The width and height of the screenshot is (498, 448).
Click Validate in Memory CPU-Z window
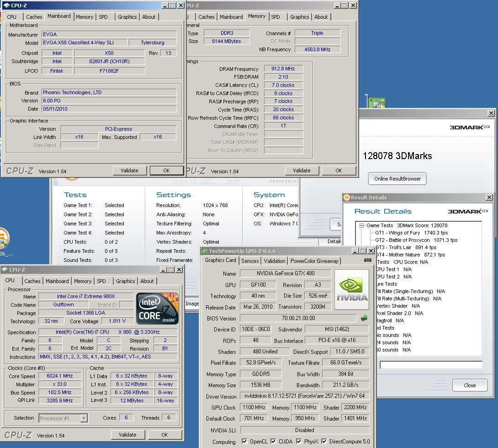click(302, 171)
